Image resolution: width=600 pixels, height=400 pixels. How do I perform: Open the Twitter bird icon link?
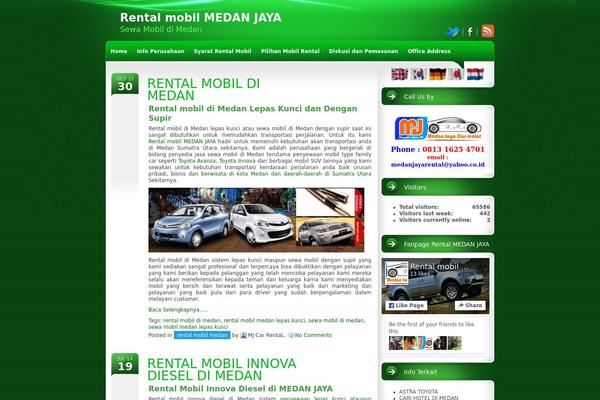[x=452, y=32]
